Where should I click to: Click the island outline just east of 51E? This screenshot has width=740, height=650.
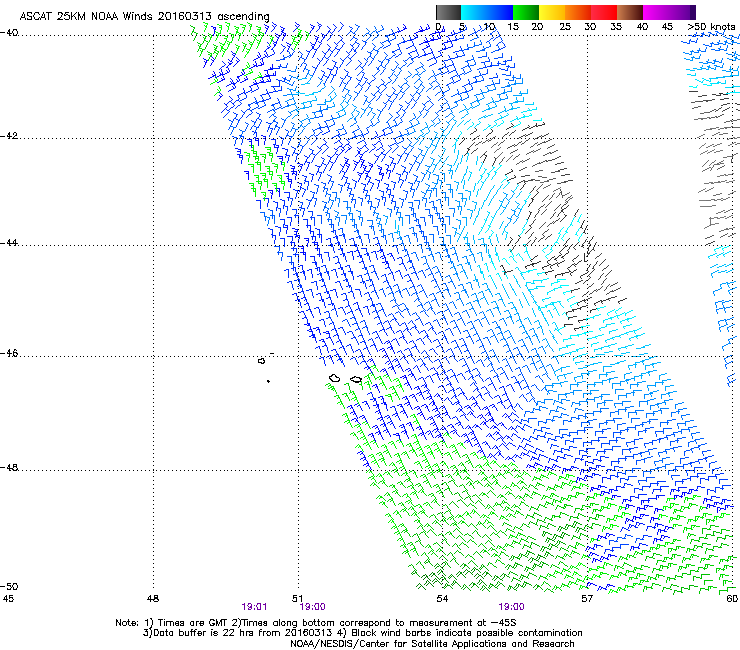click(x=335, y=378)
